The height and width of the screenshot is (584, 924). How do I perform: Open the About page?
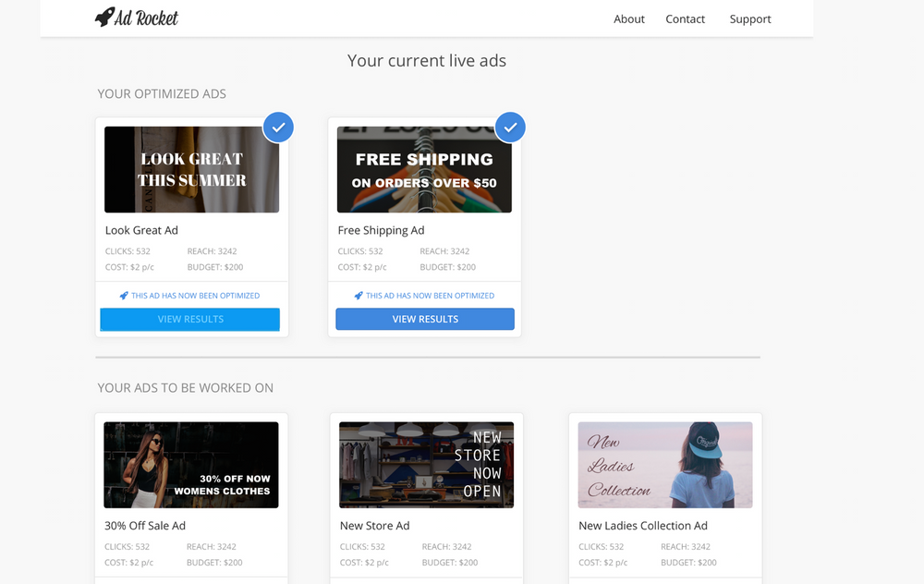coord(629,18)
